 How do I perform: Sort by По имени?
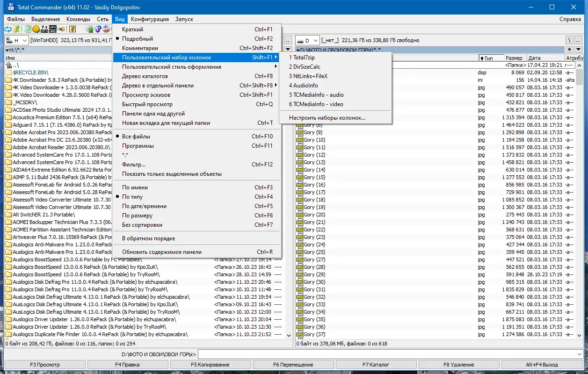point(197,187)
